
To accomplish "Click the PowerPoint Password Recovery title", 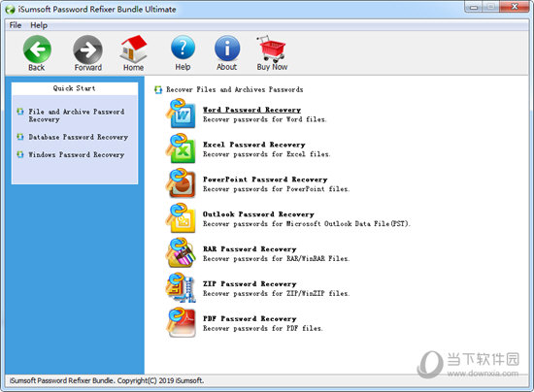I will pos(265,180).
